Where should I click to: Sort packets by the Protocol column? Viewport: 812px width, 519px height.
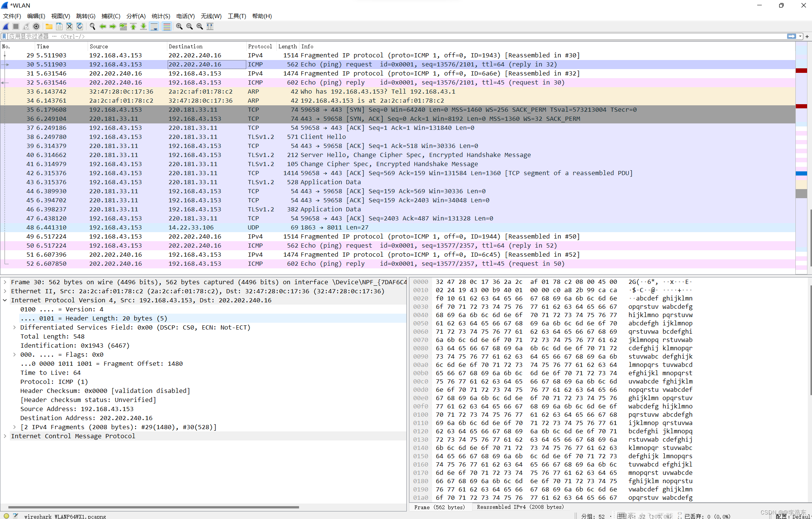click(261, 46)
